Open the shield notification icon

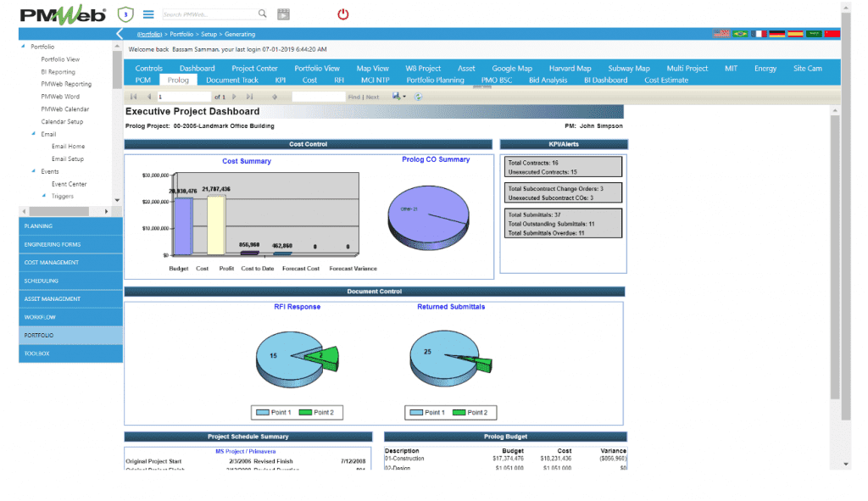(x=125, y=14)
